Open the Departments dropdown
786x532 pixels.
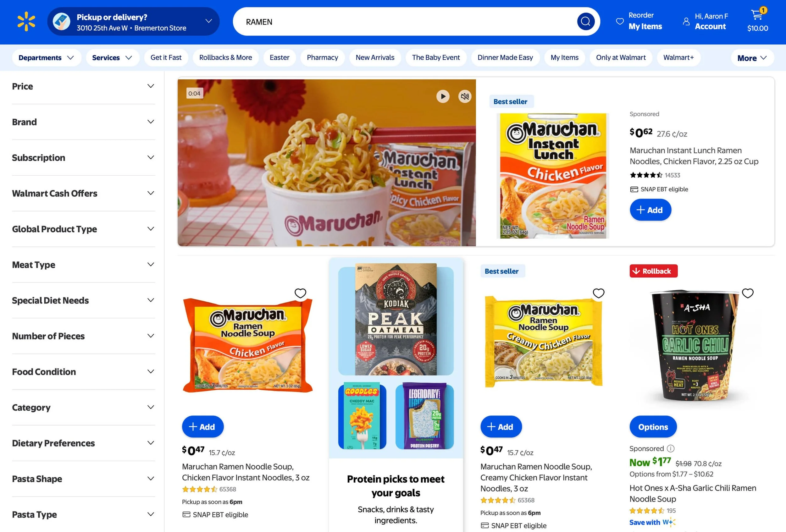[x=46, y=58]
